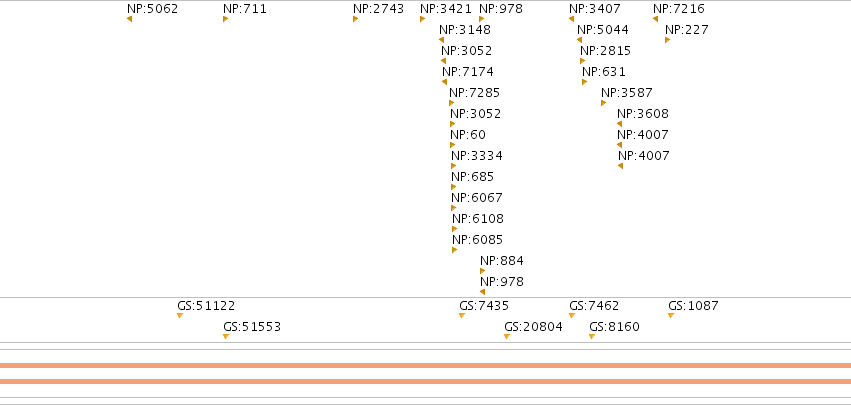Select the arrow marker under NP:3407

point(571,19)
